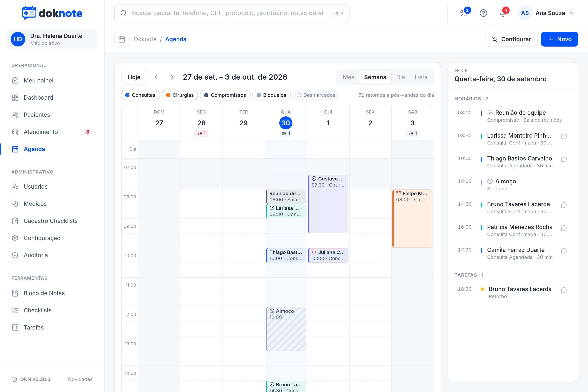Open the Juliana C. appointment at 10:00
588x392 pixels.
coord(328,255)
